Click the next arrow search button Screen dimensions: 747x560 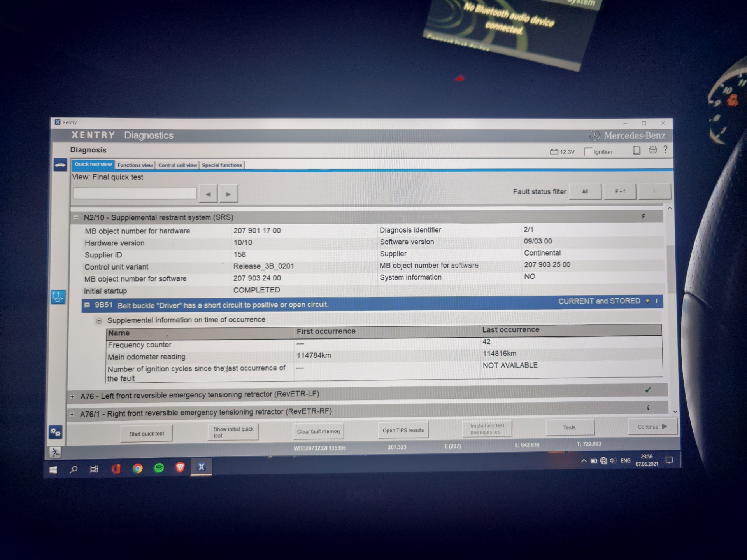228,194
